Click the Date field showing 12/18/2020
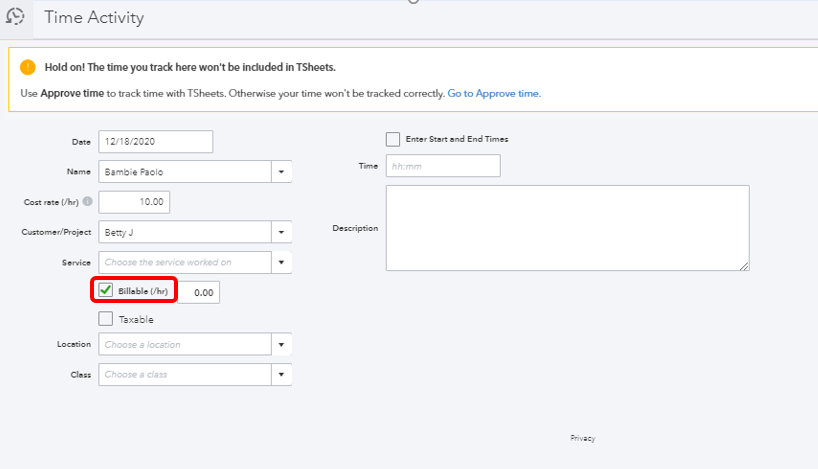This screenshot has height=469, width=818. (x=155, y=142)
